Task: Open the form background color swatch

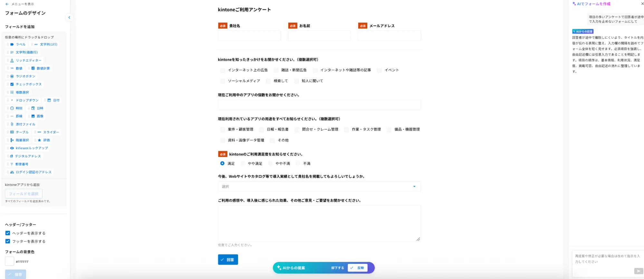Action: (x=10, y=261)
